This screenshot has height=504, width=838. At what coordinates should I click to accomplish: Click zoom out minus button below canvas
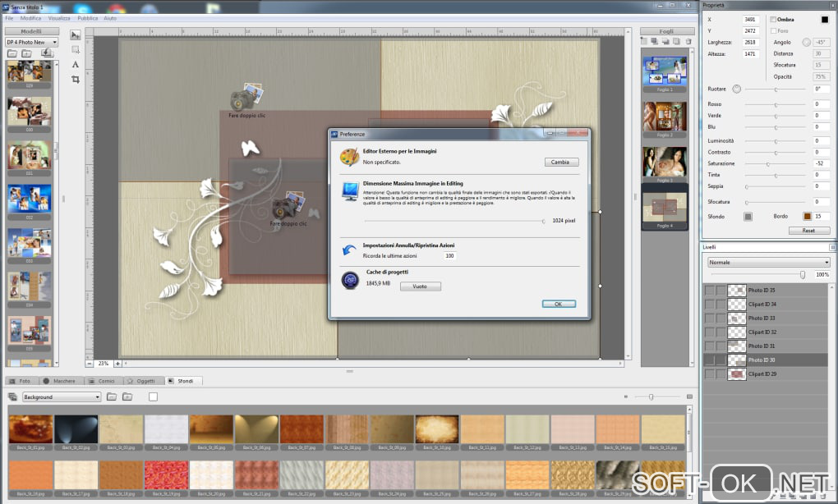90,364
